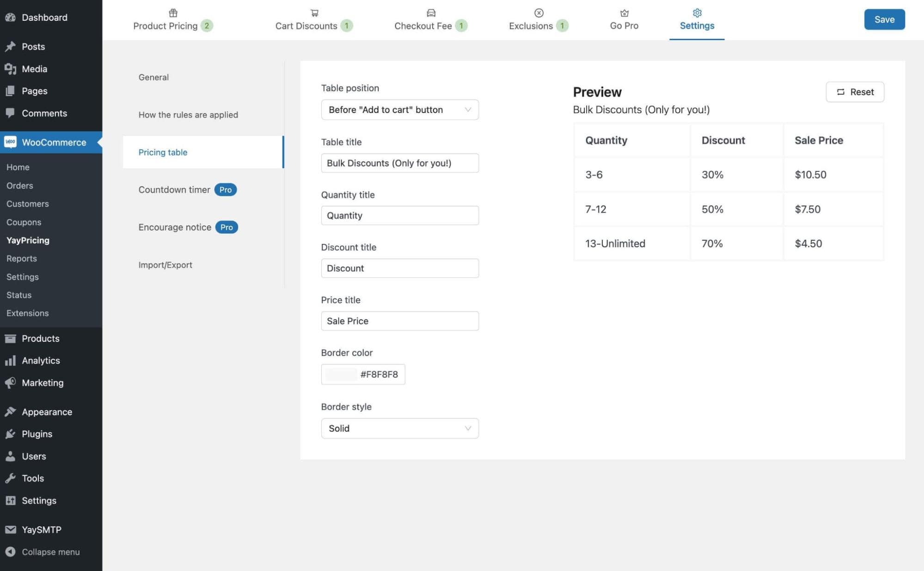The image size is (924, 571).
Task: Click the Pro badge on Encourage notice
Action: (x=226, y=227)
